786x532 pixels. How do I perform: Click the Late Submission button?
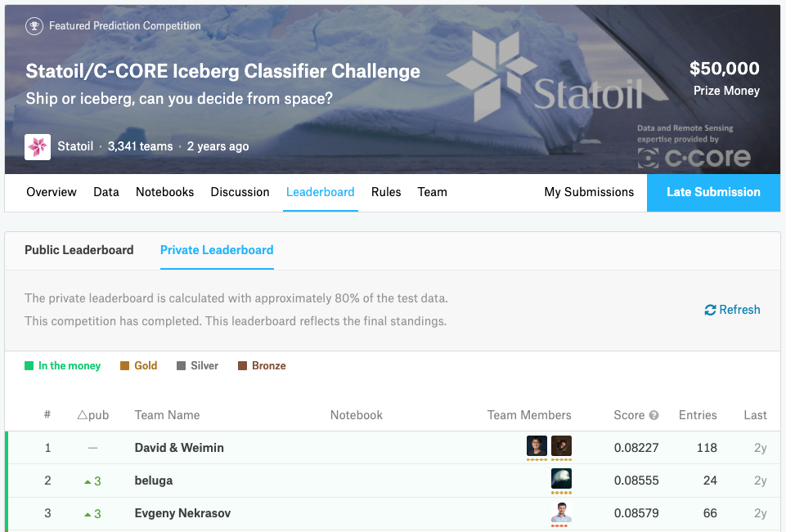coord(713,192)
